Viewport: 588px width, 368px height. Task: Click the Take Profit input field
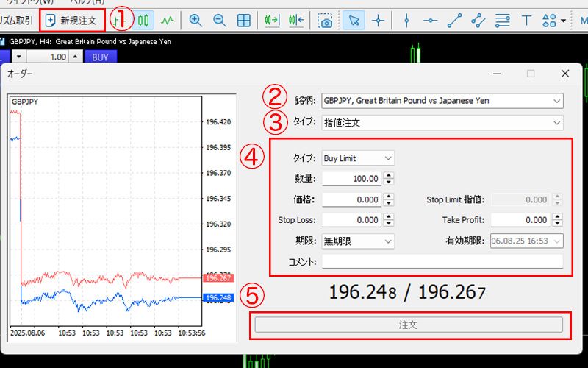pos(520,220)
